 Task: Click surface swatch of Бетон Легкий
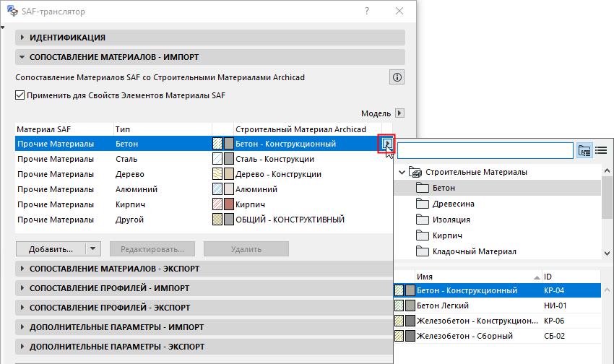point(410,305)
